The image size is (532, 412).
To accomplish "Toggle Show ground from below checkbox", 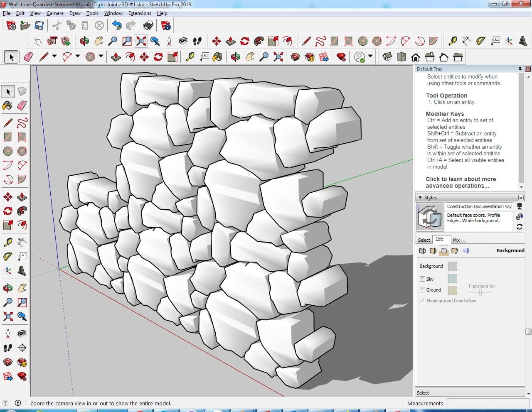I will click(x=423, y=301).
